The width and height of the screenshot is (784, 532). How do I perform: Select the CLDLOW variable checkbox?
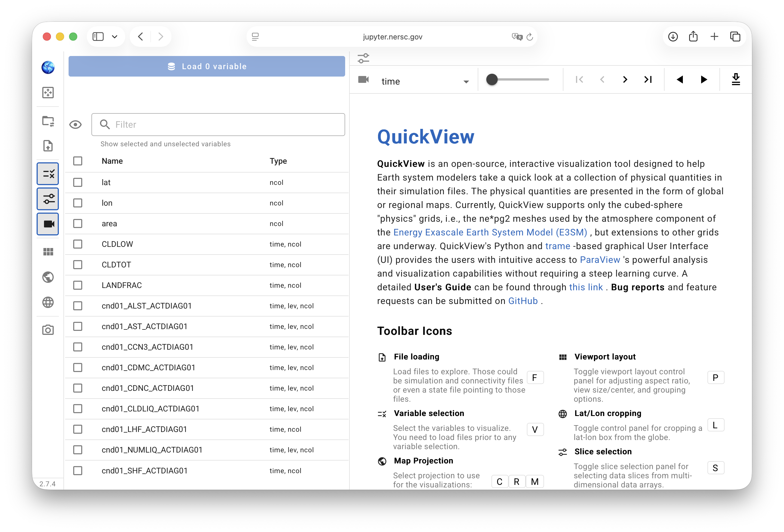tap(78, 244)
